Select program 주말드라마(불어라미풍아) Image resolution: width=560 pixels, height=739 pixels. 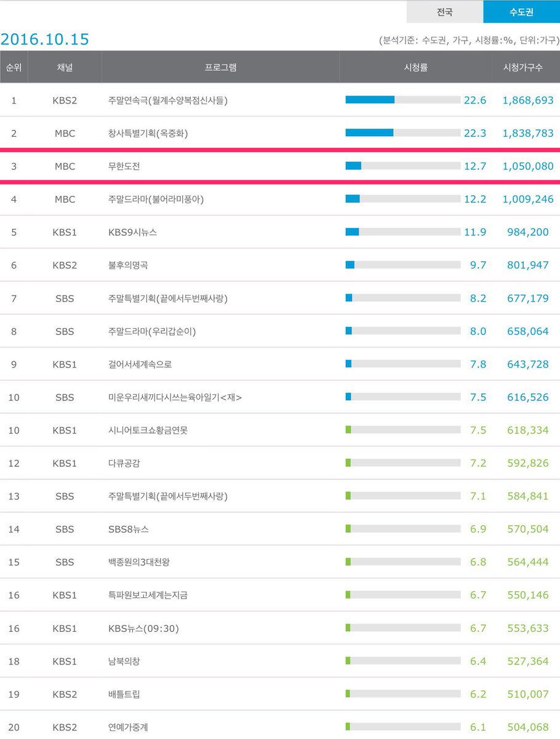tap(155, 199)
